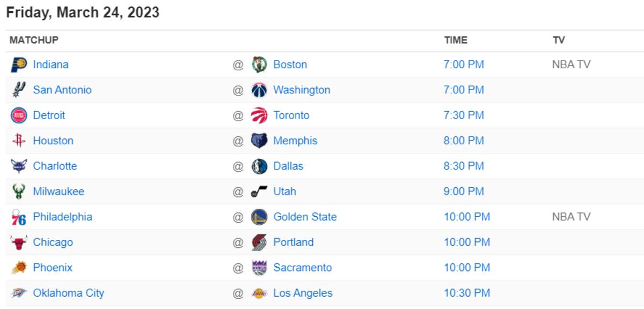Click the Toronto Raptors logo
Screen dimensions: 644x309
pos(259,115)
